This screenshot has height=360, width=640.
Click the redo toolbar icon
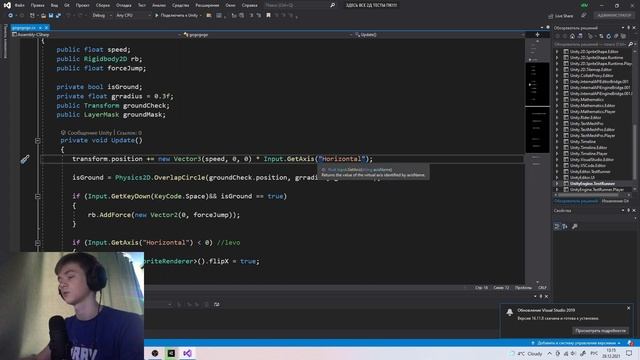point(80,16)
